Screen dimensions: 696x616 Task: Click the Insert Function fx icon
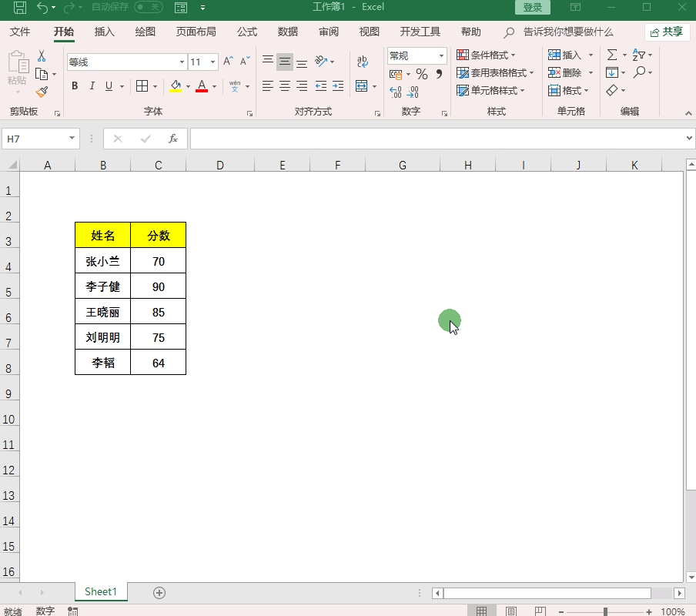point(173,139)
